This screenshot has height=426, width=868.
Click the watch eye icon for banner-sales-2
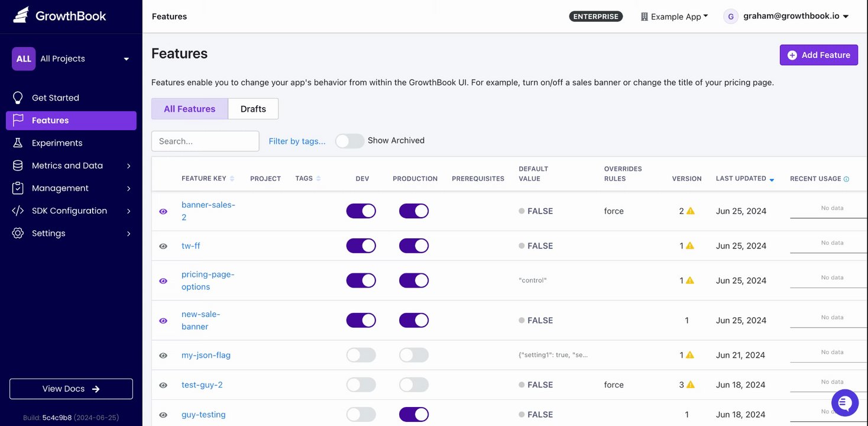click(x=163, y=211)
